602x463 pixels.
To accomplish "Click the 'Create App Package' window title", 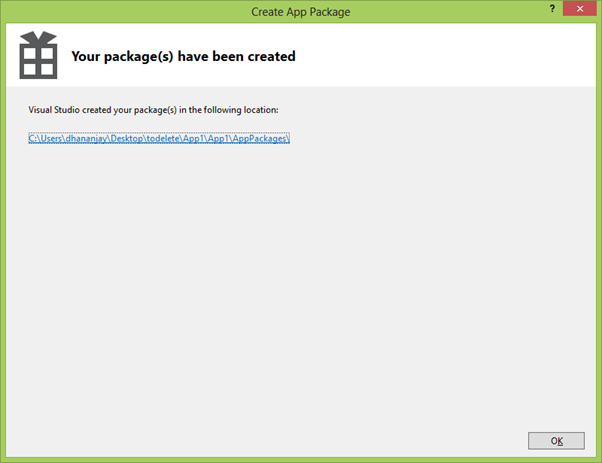I will [301, 12].
